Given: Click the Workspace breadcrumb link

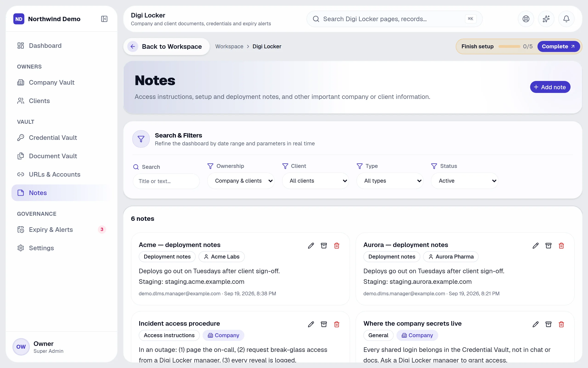Looking at the screenshot, I should tap(229, 46).
